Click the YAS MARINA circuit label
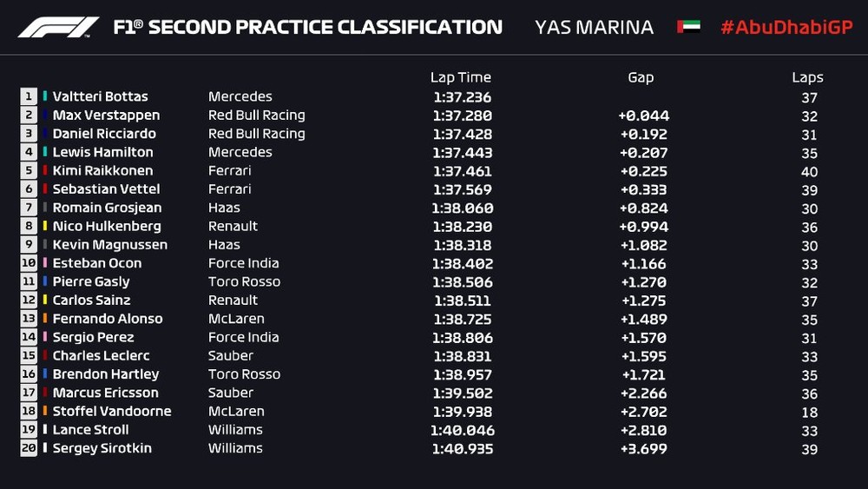The height and width of the screenshot is (489, 868). 594,27
